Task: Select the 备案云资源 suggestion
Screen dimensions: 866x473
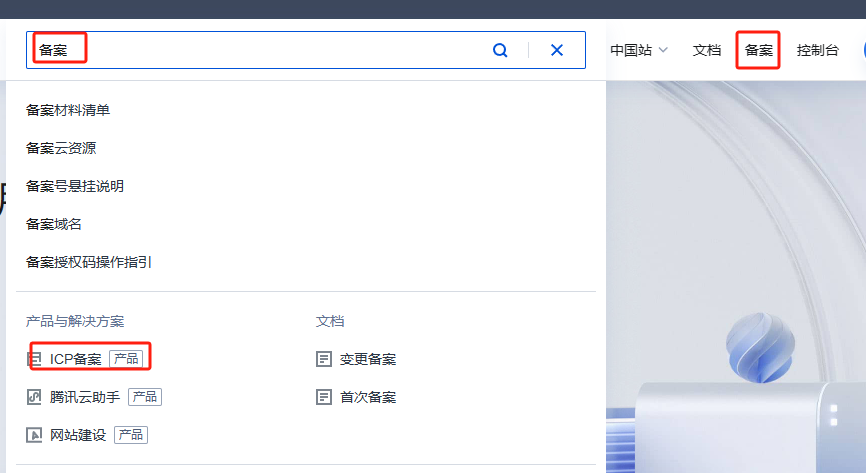Action: click(x=61, y=148)
